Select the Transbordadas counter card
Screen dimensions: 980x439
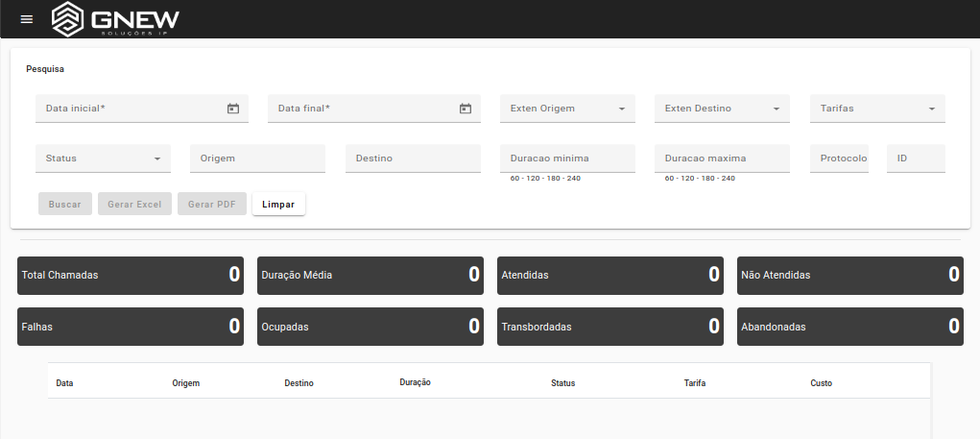[x=610, y=327]
